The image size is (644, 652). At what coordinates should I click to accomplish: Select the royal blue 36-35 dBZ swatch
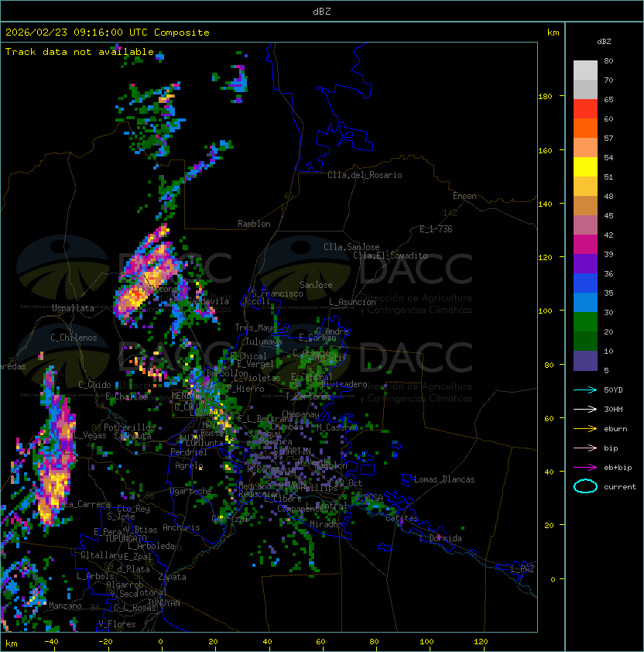[x=585, y=283]
